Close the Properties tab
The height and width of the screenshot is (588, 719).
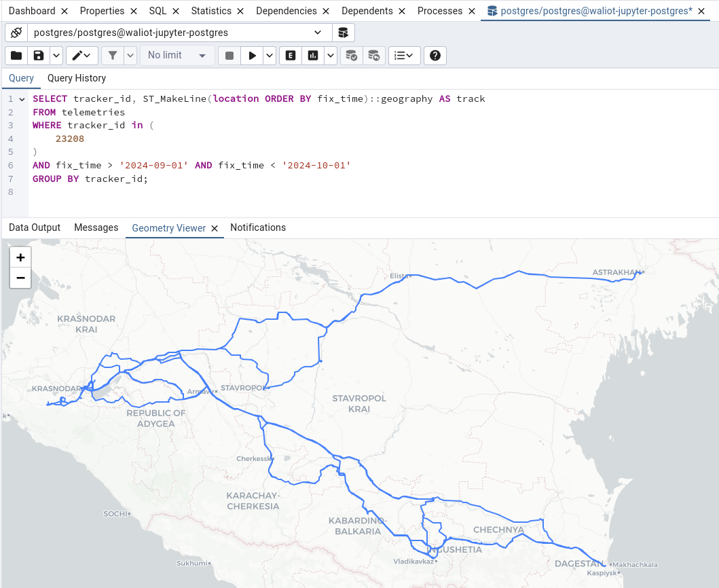pos(134,11)
